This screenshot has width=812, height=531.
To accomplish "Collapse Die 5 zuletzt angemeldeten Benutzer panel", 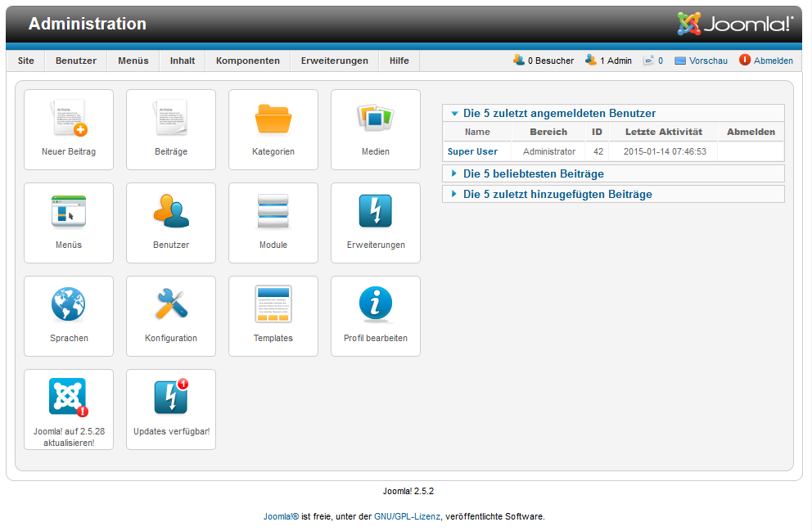I will click(559, 114).
